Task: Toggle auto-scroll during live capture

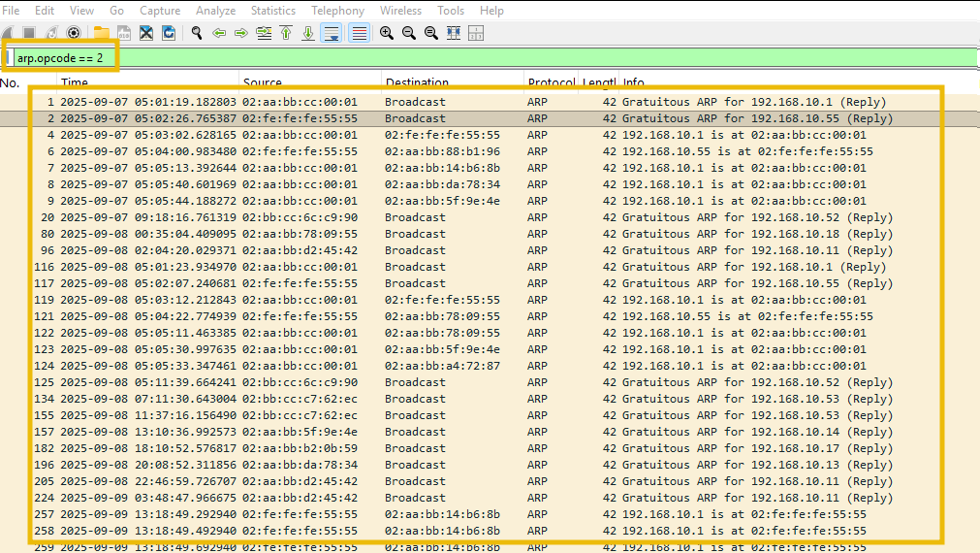Action: 332,33
